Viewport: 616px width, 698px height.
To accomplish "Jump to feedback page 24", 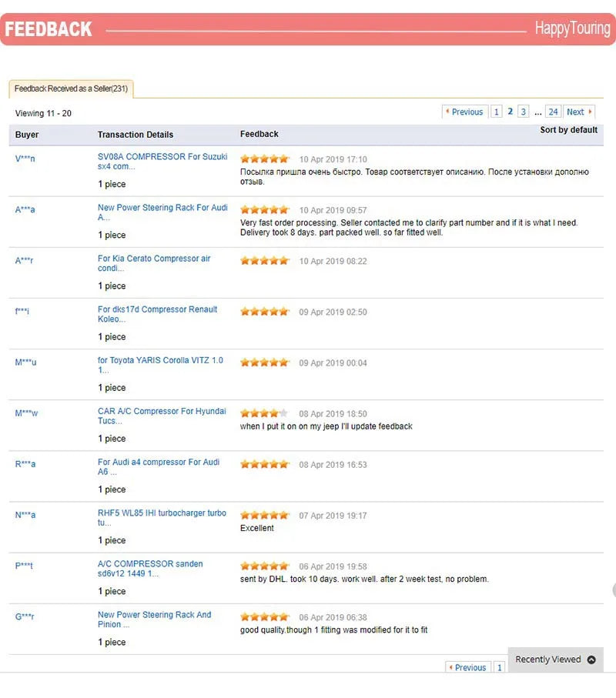I will pyautogui.click(x=553, y=112).
